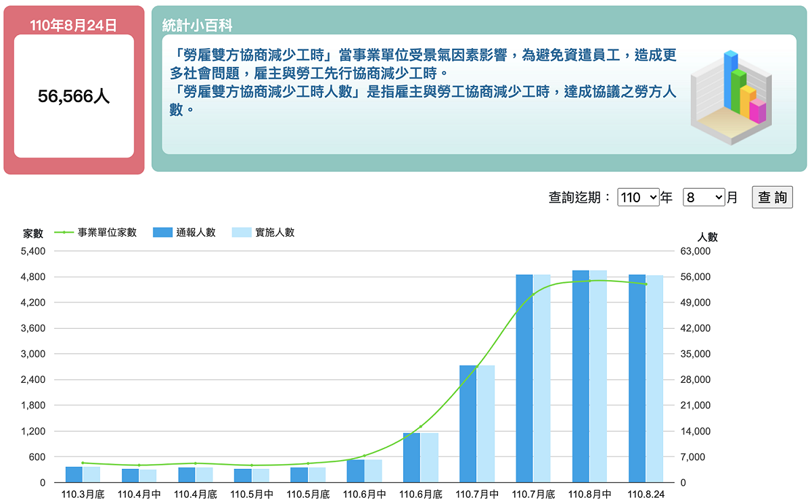Click the 1,200 left axis value
812x504 pixels.
click(x=34, y=431)
